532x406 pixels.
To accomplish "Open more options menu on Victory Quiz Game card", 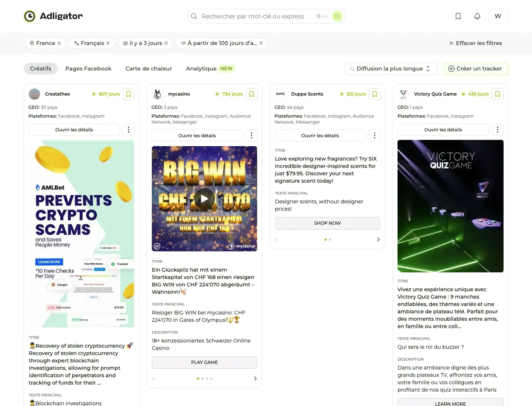I will click(x=498, y=130).
